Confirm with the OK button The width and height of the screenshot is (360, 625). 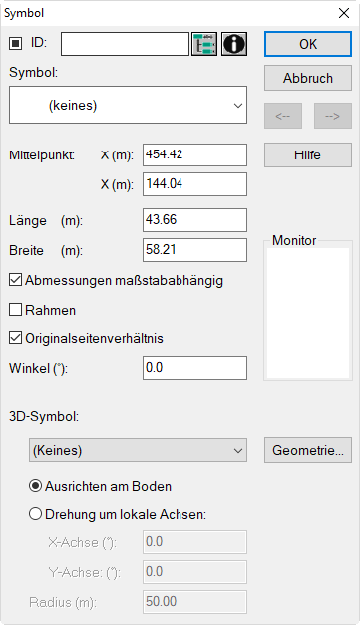coord(308,44)
